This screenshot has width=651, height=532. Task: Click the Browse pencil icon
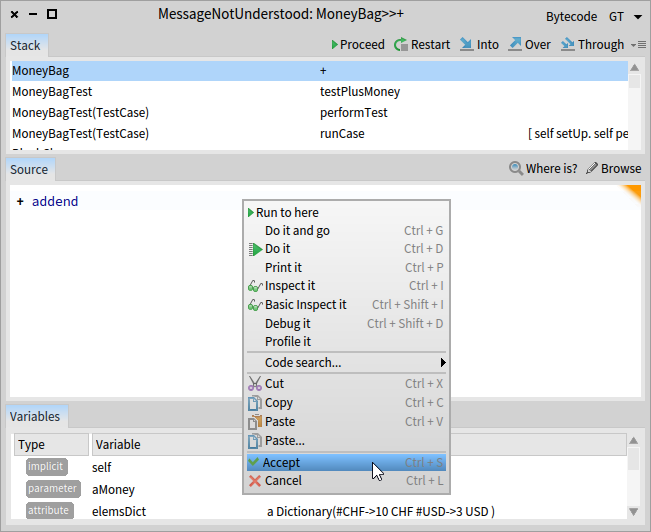point(592,168)
